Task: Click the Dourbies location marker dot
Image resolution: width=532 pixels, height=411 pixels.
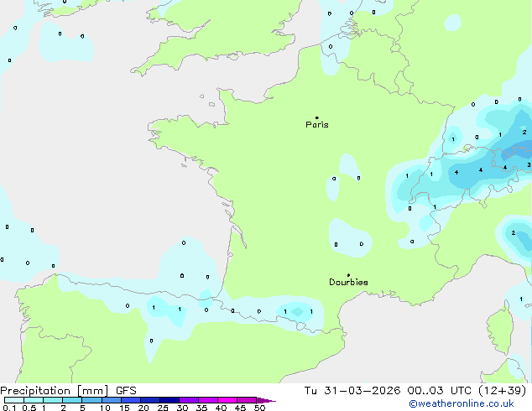Action: tap(348, 275)
